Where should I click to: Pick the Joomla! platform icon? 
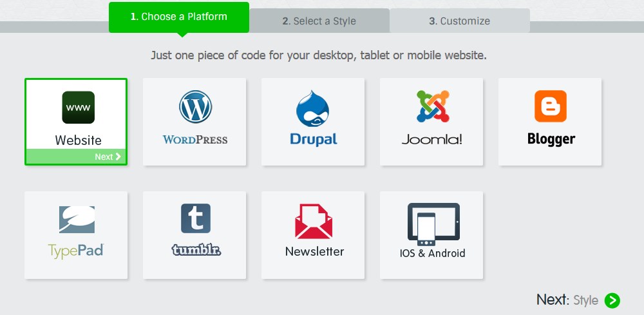coord(433,106)
